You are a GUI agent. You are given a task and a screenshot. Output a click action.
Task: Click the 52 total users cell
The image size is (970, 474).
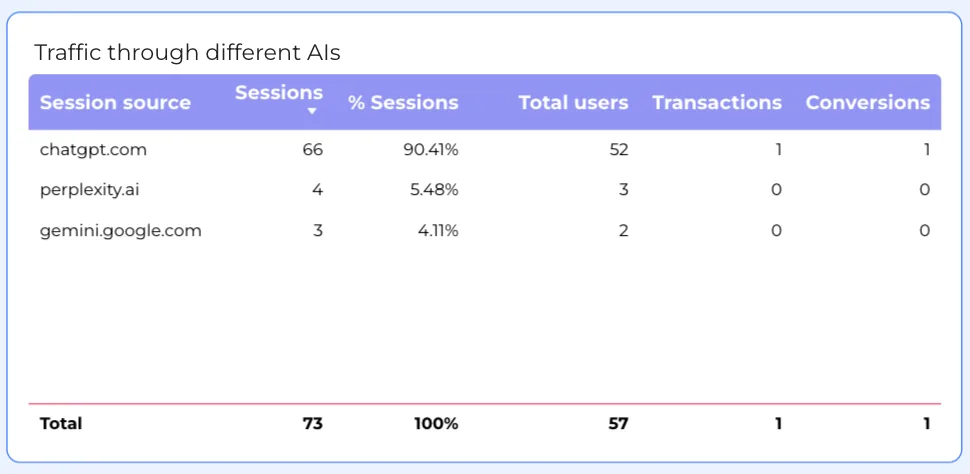coord(618,150)
